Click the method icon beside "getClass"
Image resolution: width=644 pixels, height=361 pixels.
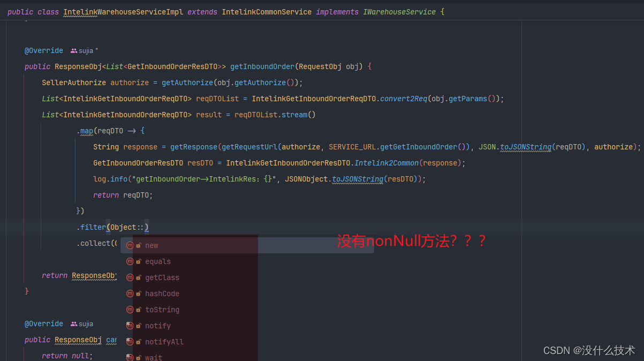click(x=129, y=277)
